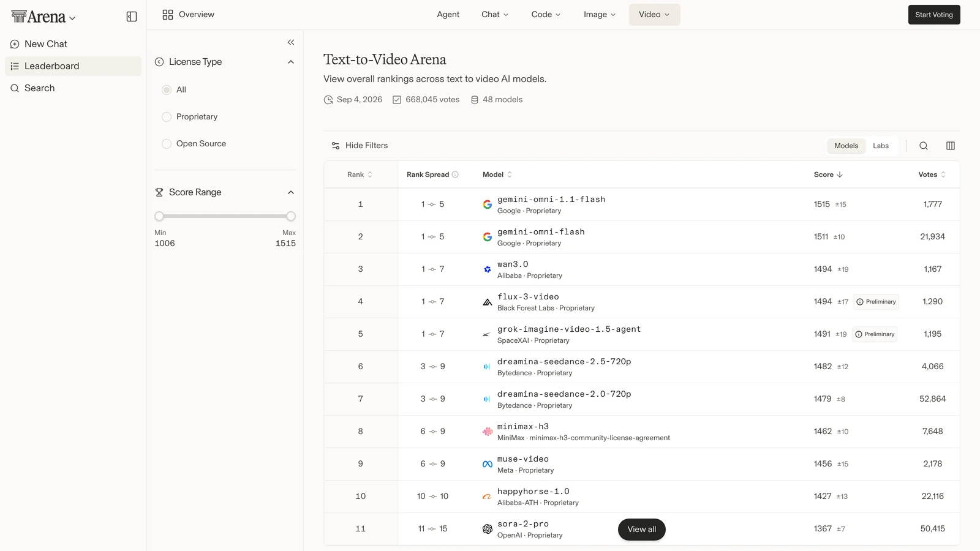This screenshot has width=980, height=551.
Task: Open the column layout icon
Action: pyautogui.click(x=951, y=146)
